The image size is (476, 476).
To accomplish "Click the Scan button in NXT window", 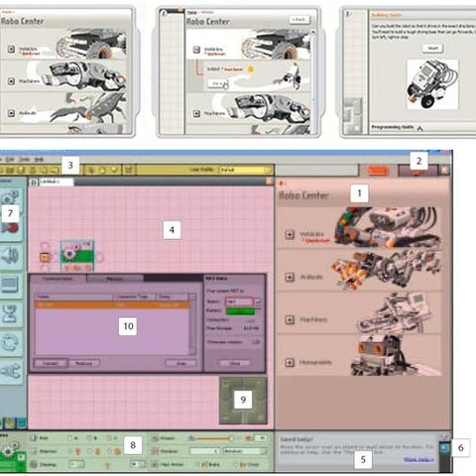I will (181, 363).
